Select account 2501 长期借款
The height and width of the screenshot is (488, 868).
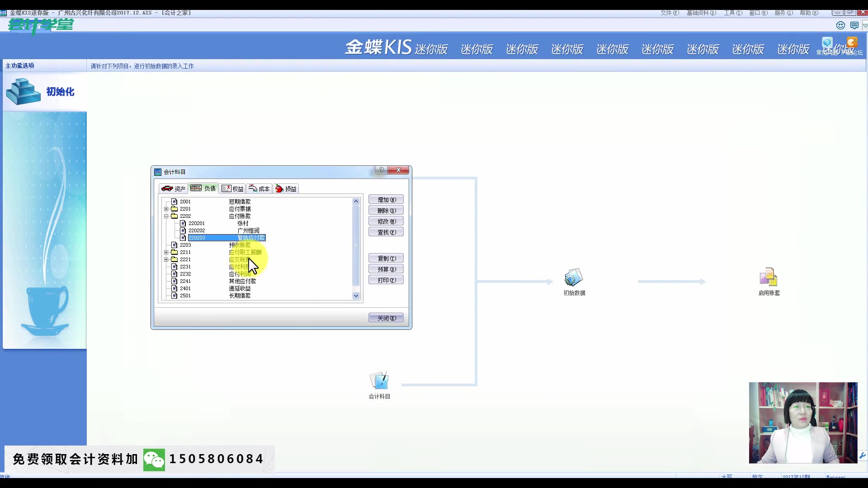[x=215, y=296]
